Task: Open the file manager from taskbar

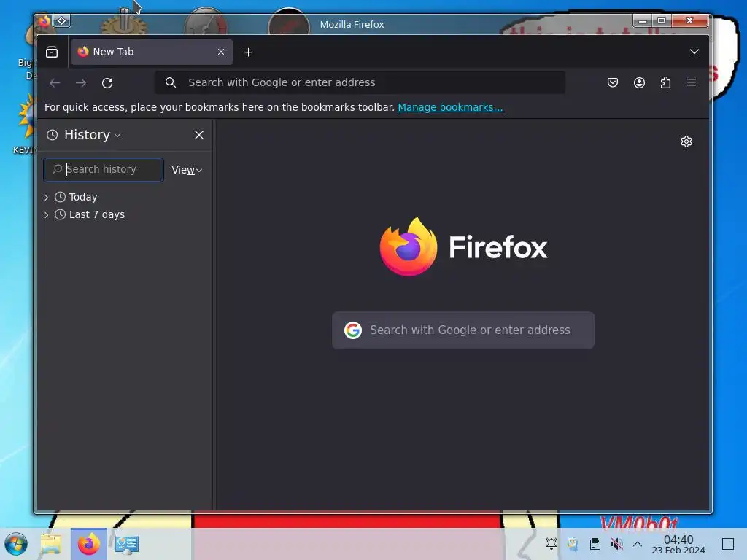Action: (52, 544)
